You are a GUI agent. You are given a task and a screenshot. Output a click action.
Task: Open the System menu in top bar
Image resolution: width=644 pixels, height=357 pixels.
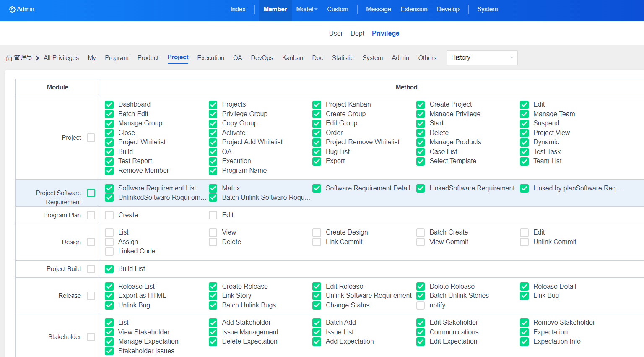click(x=487, y=9)
